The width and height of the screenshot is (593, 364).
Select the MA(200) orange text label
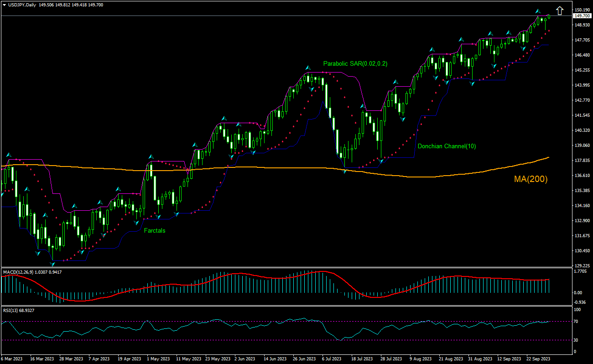tap(531, 180)
